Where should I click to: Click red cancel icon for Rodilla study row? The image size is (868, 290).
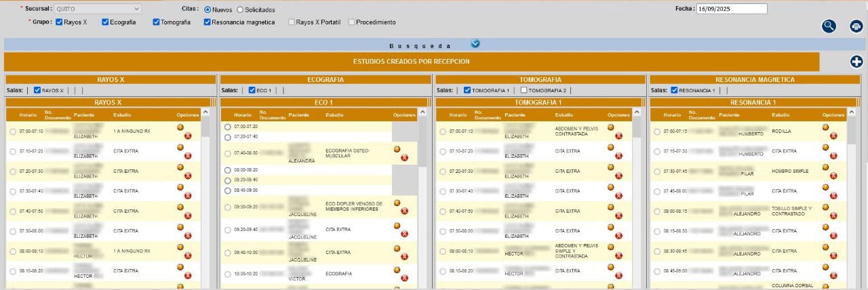[833, 136]
